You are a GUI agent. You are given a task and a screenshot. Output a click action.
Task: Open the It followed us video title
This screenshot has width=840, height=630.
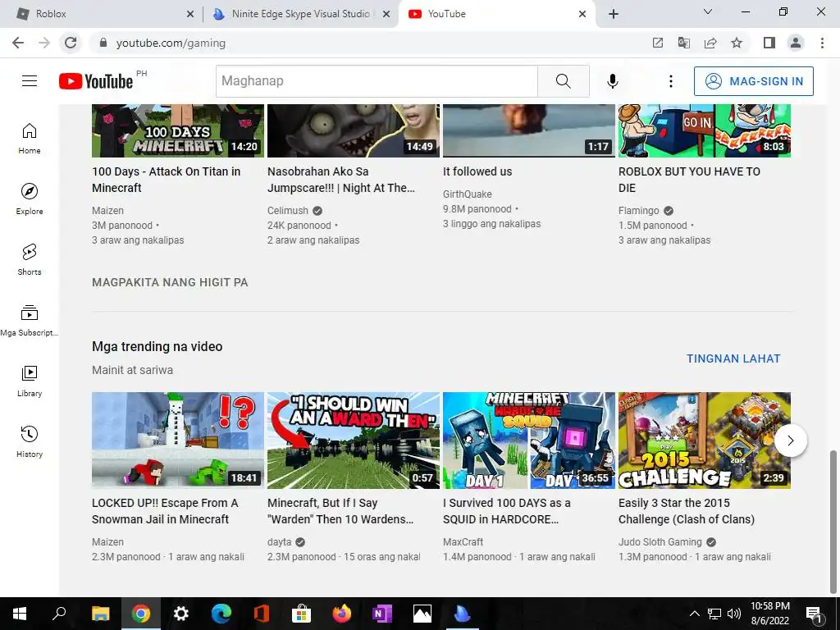477,171
